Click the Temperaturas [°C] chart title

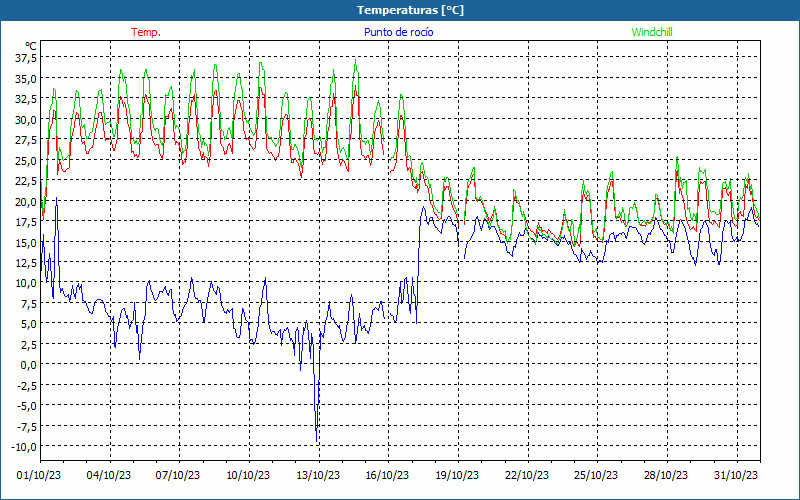(x=410, y=10)
